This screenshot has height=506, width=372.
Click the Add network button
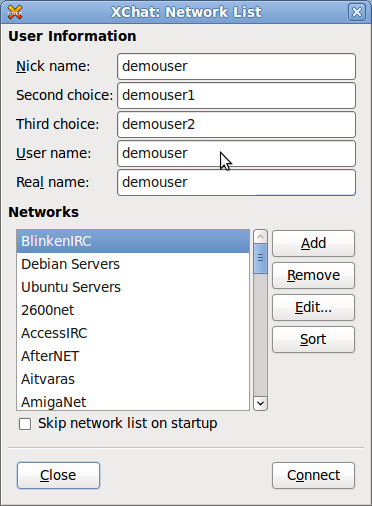(x=313, y=243)
